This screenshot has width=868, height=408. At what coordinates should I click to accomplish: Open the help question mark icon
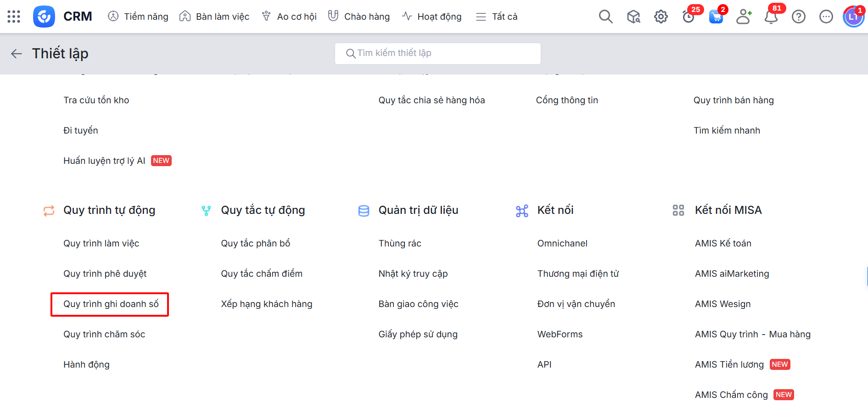pyautogui.click(x=798, y=17)
